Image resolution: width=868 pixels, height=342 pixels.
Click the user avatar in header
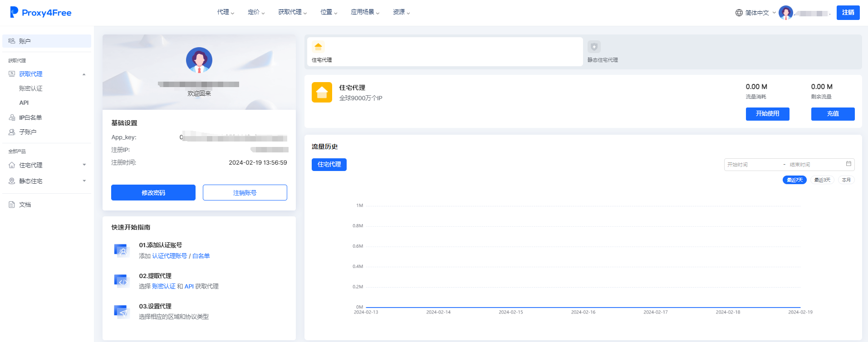coord(785,13)
